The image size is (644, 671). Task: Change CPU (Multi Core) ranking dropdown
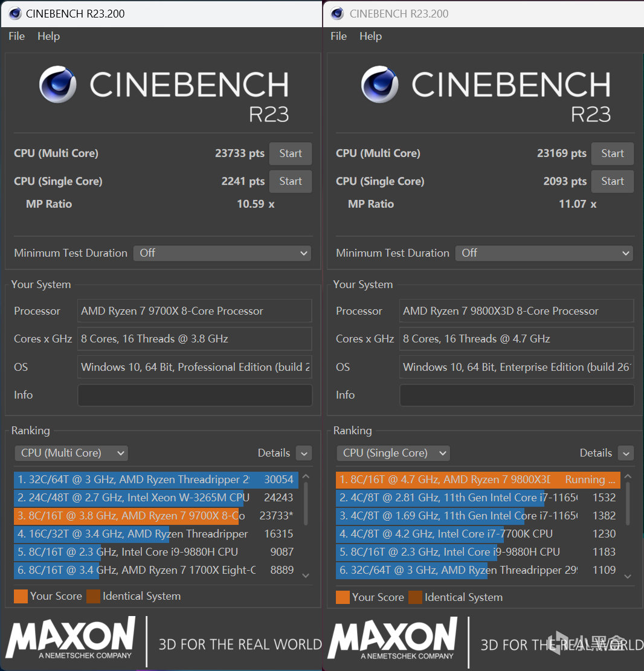(x=71, y=453)
